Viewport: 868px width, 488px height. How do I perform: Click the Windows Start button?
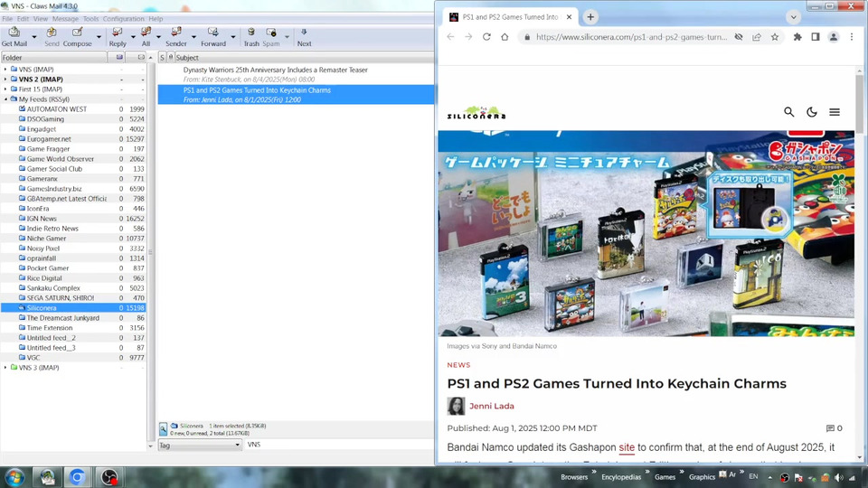(14, 477)
